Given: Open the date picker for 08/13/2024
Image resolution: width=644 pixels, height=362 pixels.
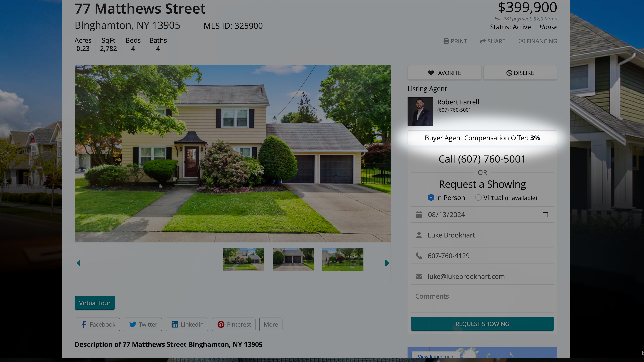Looking at the screenshot, I should click(546, 214).
